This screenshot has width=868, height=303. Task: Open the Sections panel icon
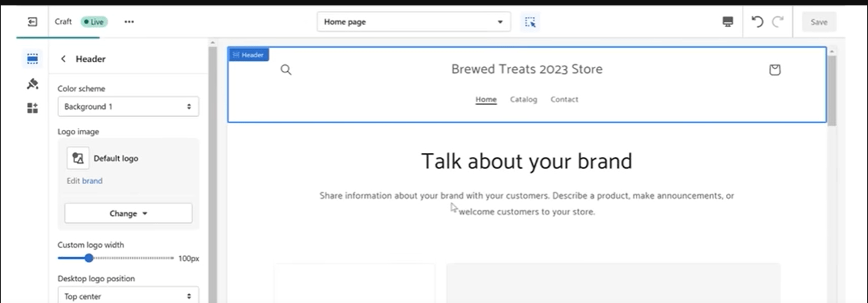[x=32, y=59]
